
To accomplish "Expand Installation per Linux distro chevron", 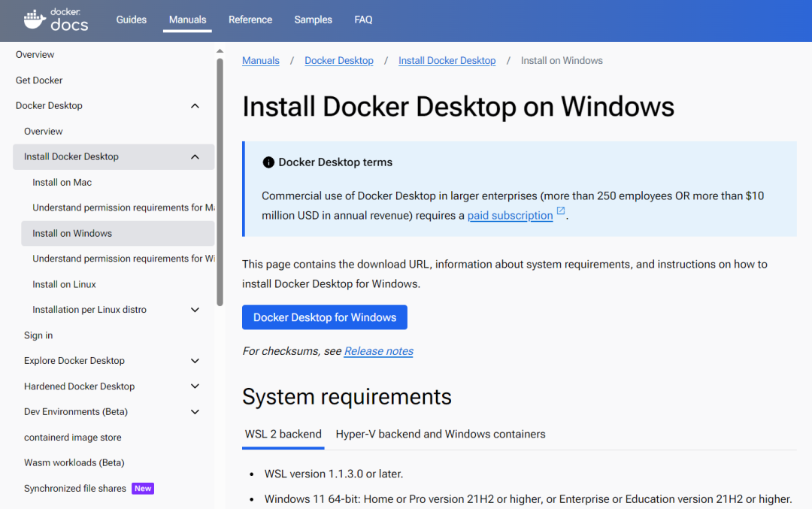I will coord(195,310).
